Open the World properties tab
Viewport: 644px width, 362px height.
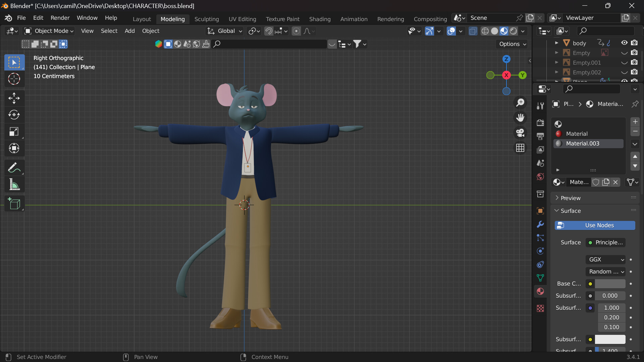pos(540,177)
